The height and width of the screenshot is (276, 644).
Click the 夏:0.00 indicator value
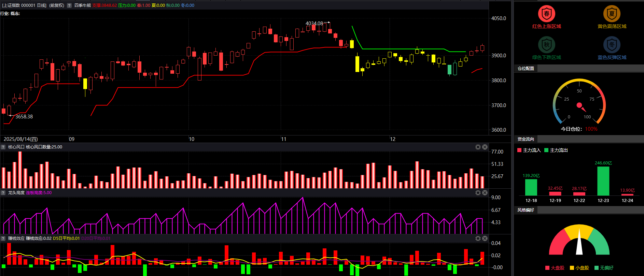[158, 5]
